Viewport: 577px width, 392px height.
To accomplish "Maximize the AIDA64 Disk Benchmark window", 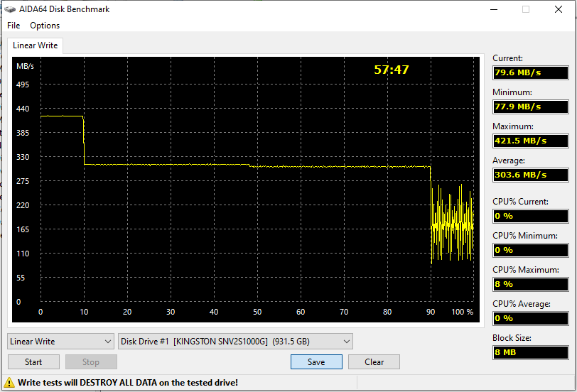I will [526, 9].
